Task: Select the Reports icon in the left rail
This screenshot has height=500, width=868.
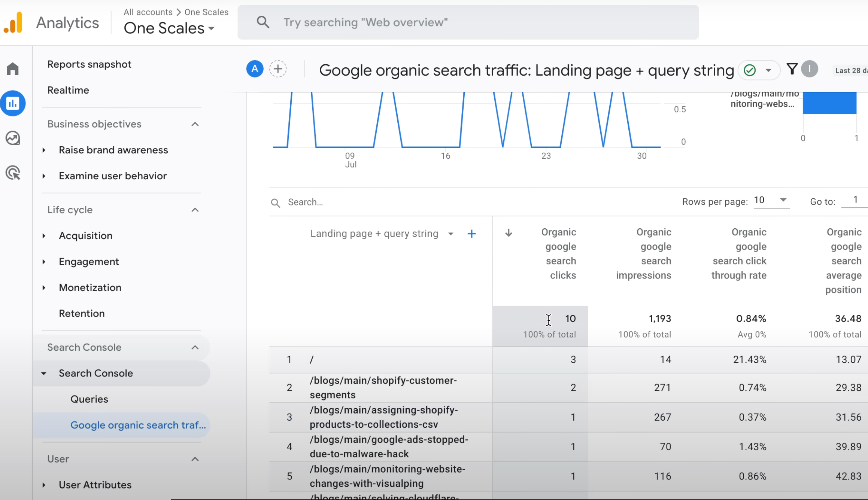Action: (x=13, y=103)
